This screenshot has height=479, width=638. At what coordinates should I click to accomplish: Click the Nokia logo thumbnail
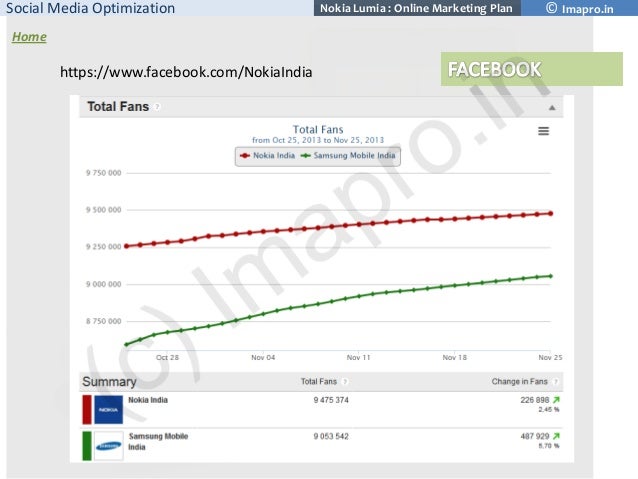(x=109, y=409)
